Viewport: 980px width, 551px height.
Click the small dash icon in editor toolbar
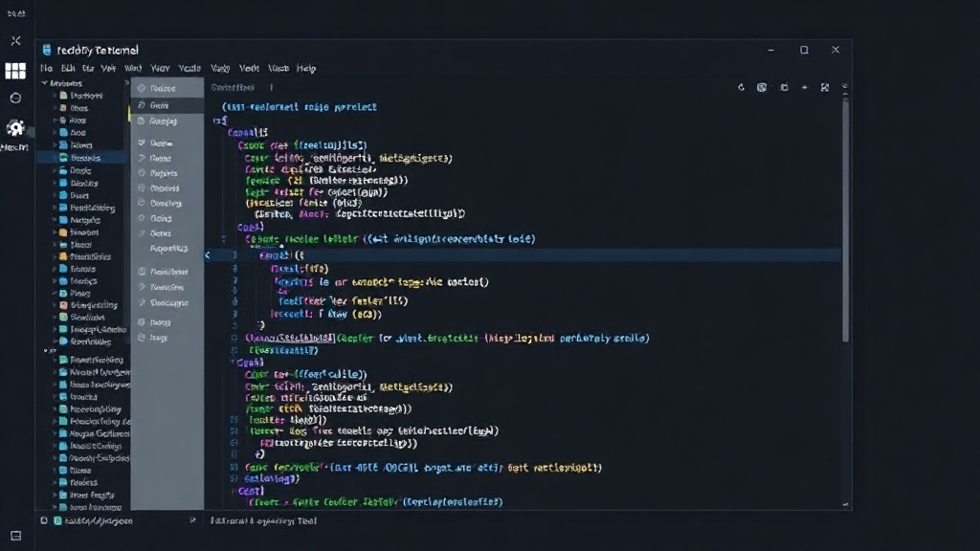804,87
